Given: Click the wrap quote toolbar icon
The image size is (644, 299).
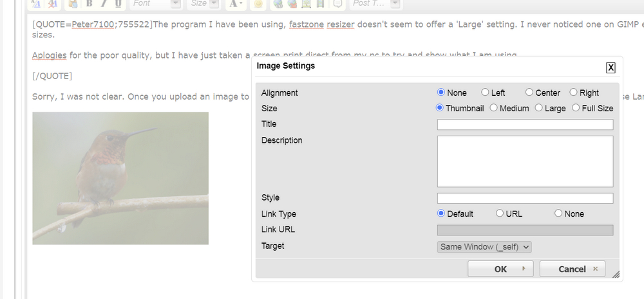Looking at the screenshot, I should click(x=338, y=3).
